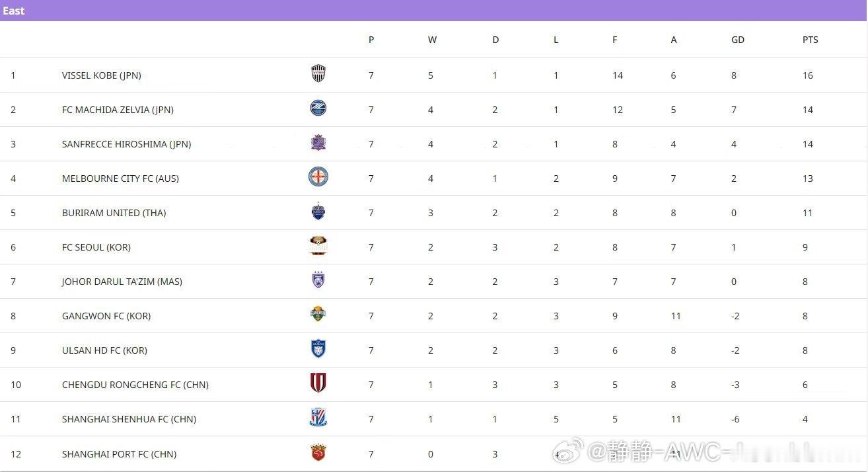Click the Gangwon FC badge
868x472 pixels.
pos(318,315)
